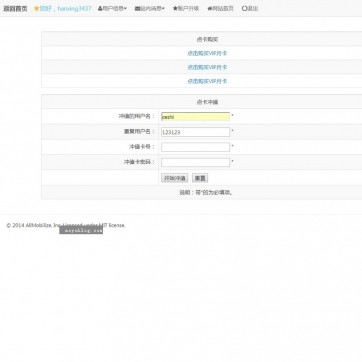Go to the 返回首页 brand link
Image resolution: width=362 pixels, height=362 pixels.
pos(15,9)
